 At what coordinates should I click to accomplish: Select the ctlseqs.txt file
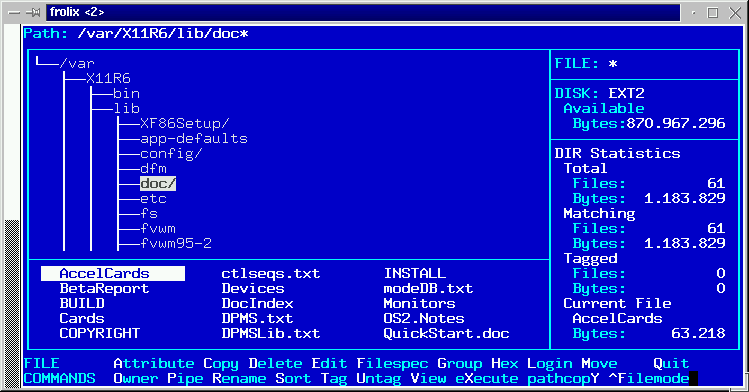coord(270,274)
